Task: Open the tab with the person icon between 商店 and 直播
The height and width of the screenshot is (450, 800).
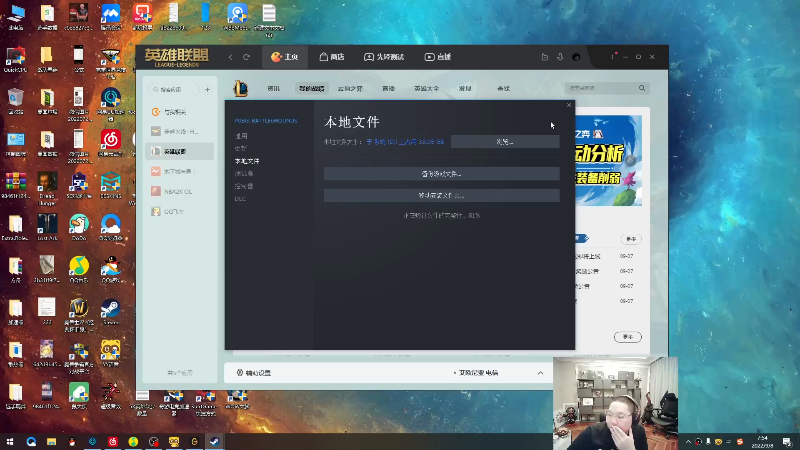Action: coord(384,57)
